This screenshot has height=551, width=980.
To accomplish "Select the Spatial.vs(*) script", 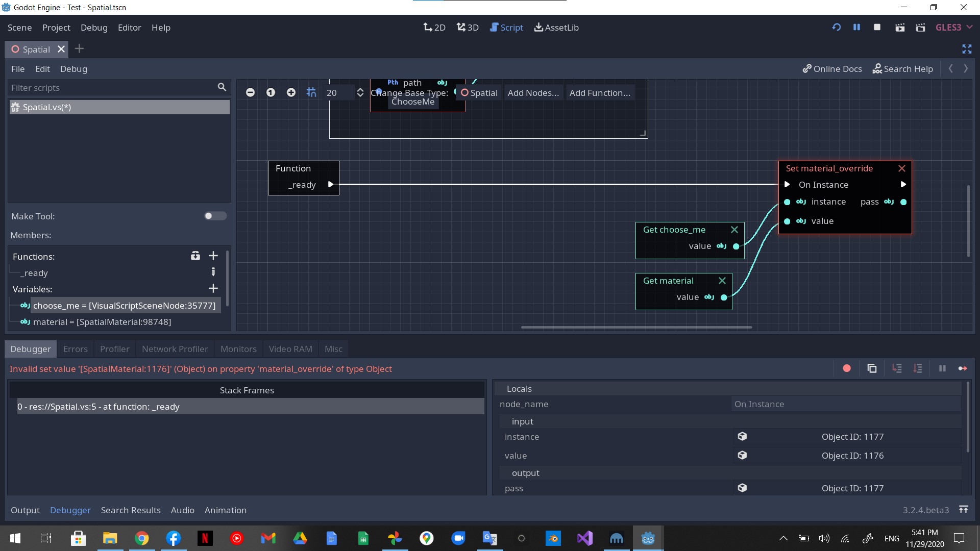I will pyautogui.click(x=119, y=107).
